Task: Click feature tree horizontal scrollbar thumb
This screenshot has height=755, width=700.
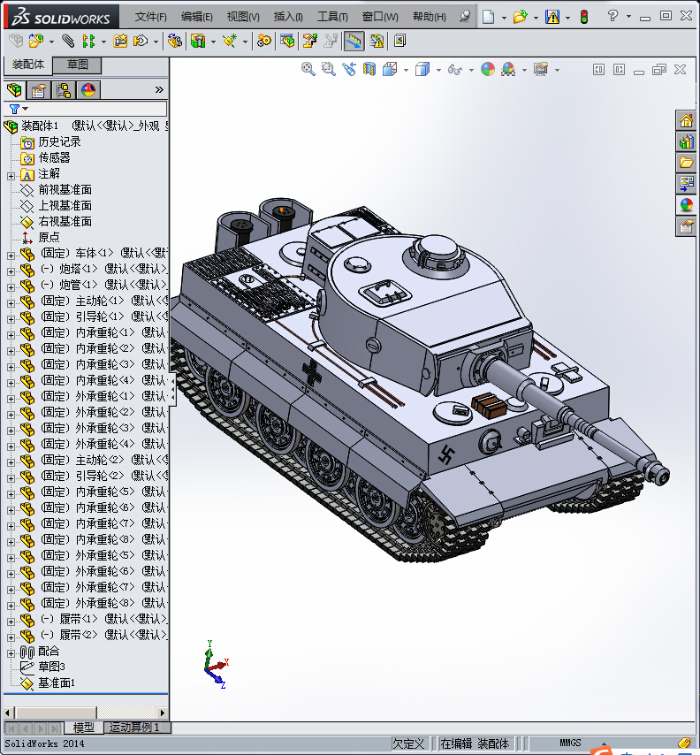Action: click(x=56, y=713)
